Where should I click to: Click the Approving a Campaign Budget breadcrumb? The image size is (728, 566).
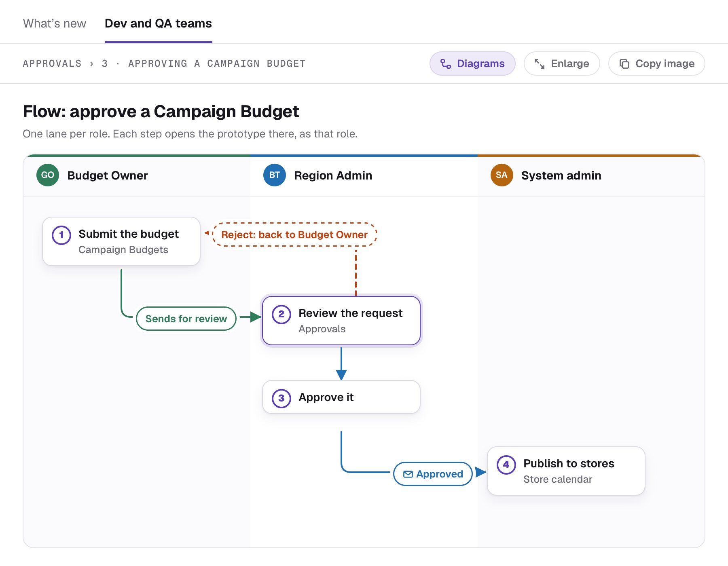point(217,63)
